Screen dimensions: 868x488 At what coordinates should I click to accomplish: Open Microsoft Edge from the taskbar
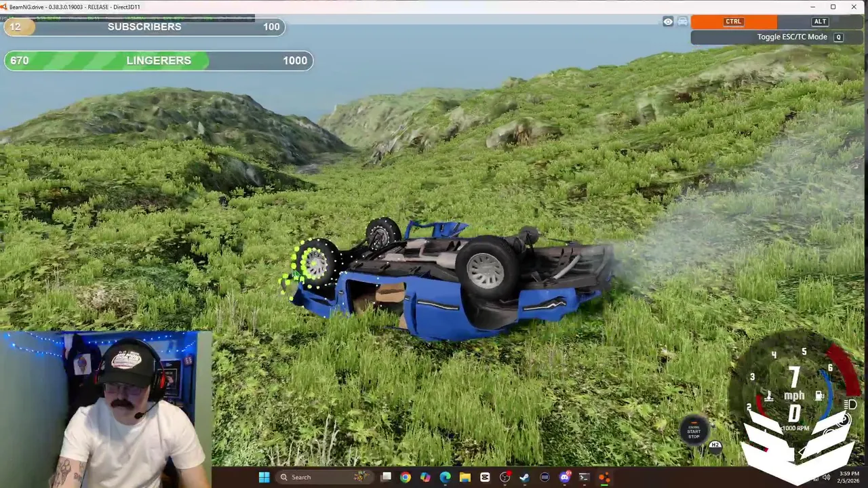point(445,477)
